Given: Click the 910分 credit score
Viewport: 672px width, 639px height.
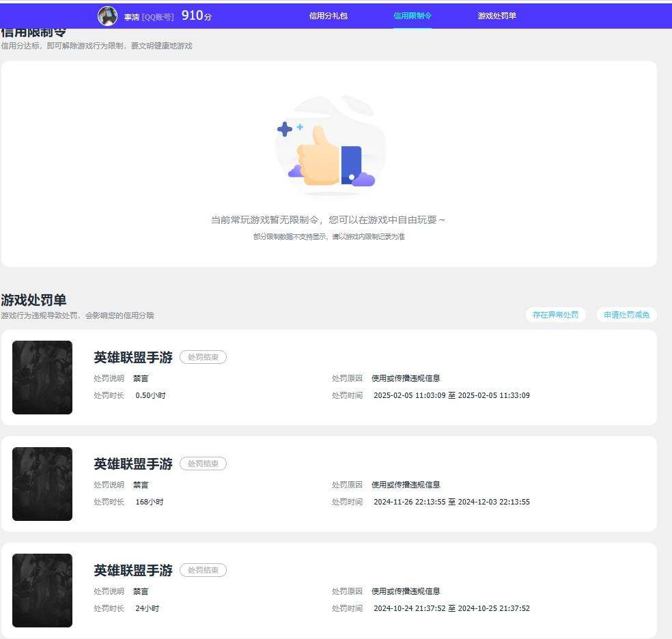Looking at the screenshot, I should 196,16.
